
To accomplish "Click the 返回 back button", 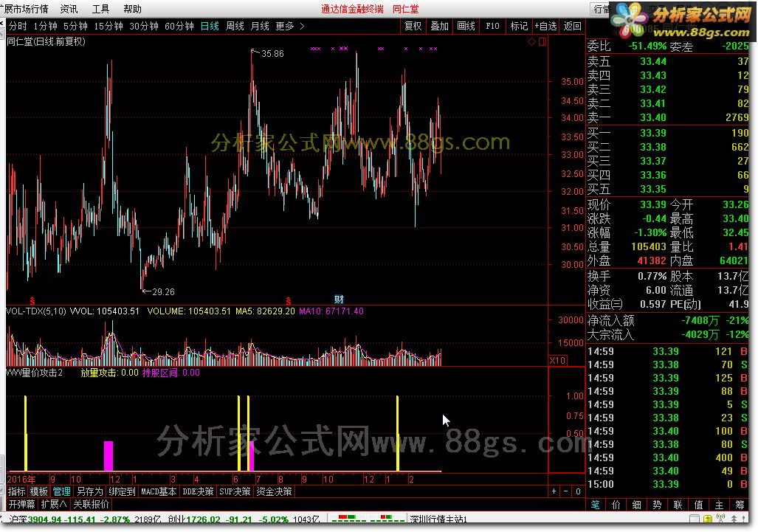I will coord(572,26).
